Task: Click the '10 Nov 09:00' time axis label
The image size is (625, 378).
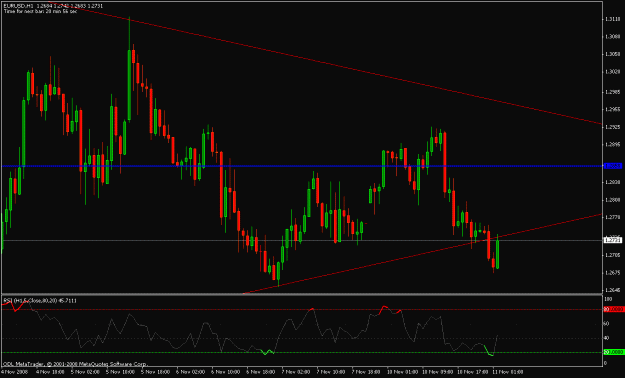Action: tap(437, 372)
